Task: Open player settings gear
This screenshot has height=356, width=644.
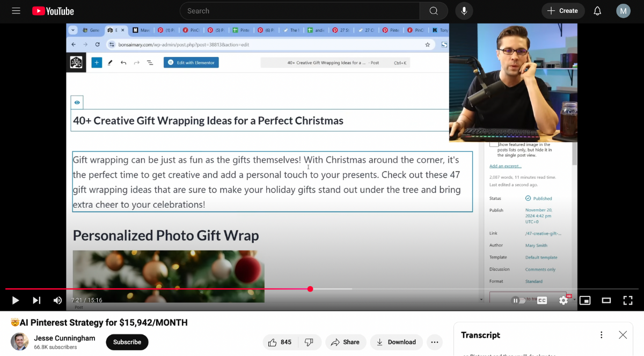Action: [x=563, y=300]
